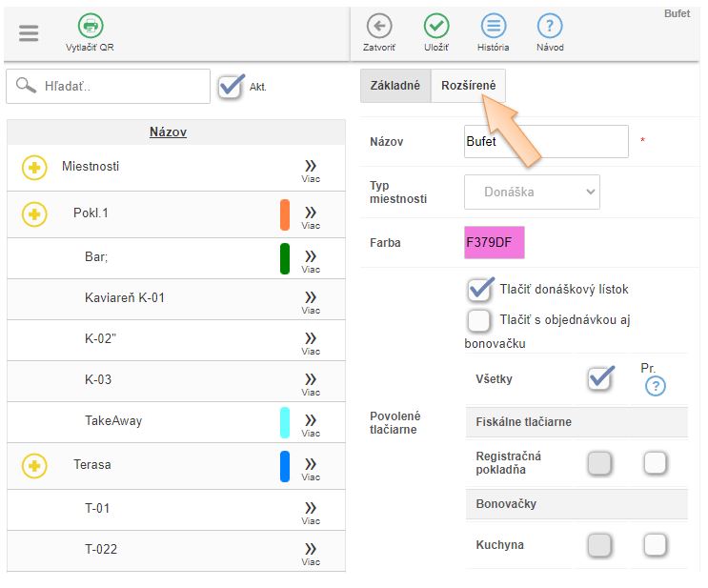Viewport: 708px width, 588px height.
Task: Click the Hľadať search field
Action: 119,87
